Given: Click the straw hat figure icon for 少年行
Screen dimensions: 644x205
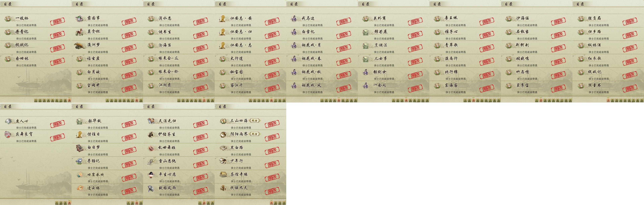Looking at the screenshot, I should (223, 161).
